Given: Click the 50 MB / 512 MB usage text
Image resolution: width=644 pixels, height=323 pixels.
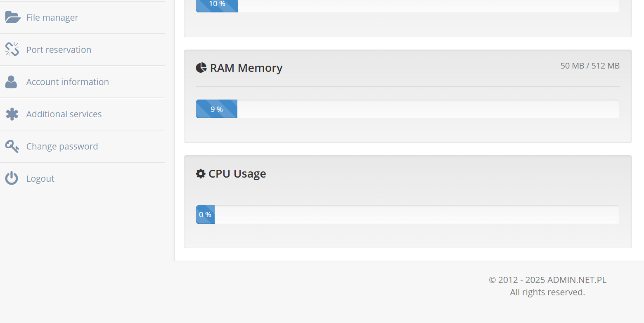Looking at the screenshot, I should pyautogui.click(x=590, y=66).
